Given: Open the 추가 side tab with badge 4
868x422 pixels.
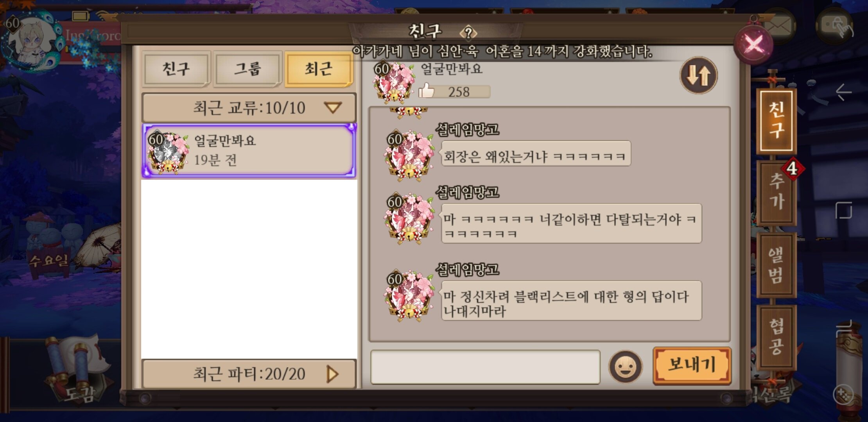Looking at the screenshot, I should tap(777, 191).
